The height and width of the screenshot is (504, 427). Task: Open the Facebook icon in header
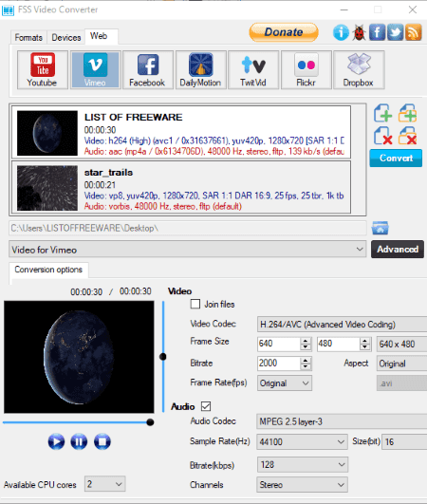(377, 32)
